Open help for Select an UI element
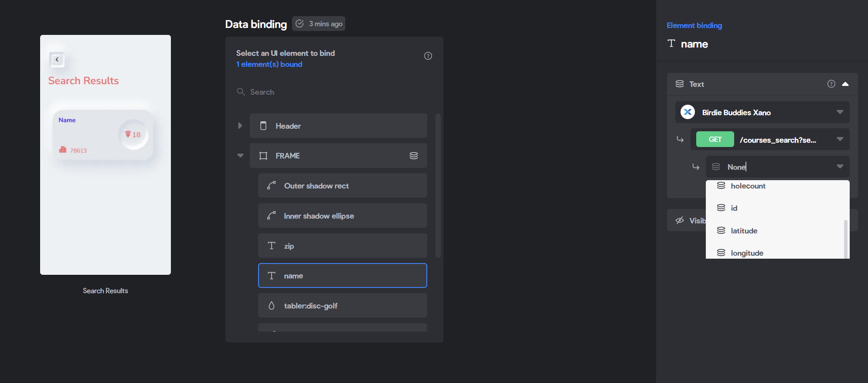Viewport: 868px width, 383px height. click(428, 56)
